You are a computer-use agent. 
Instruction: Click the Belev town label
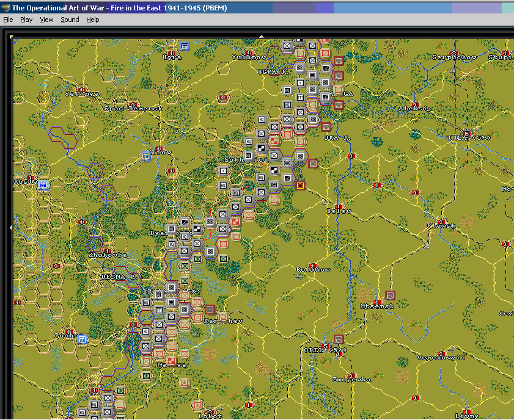point(339,211)
